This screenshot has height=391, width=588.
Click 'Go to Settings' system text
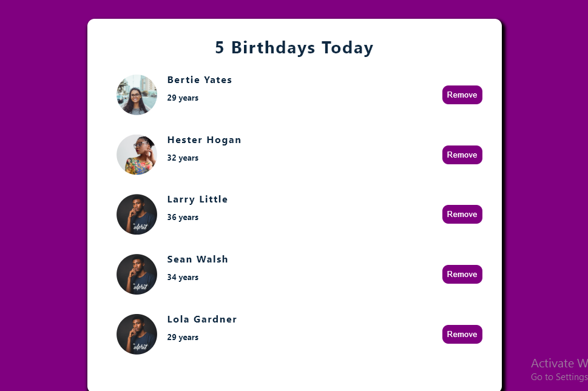(558, 376)
